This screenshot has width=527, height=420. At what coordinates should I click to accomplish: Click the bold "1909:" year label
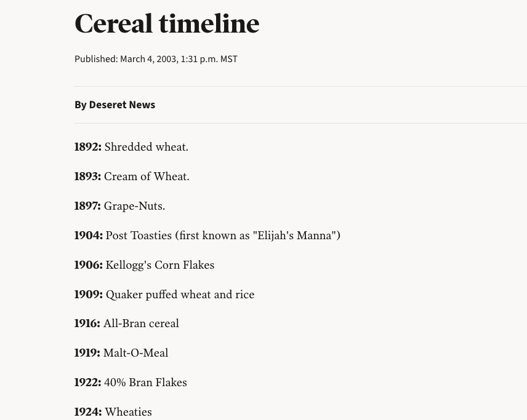click(x=88, y=295)
